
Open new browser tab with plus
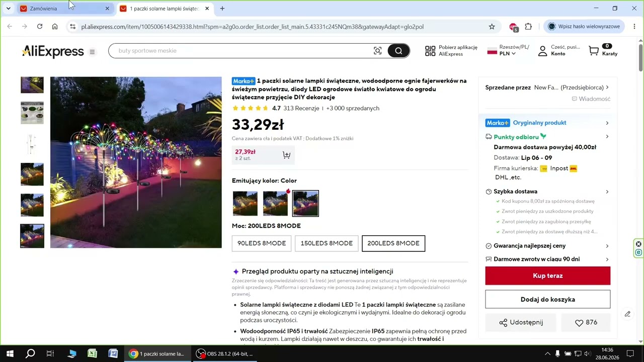(222, 9)
